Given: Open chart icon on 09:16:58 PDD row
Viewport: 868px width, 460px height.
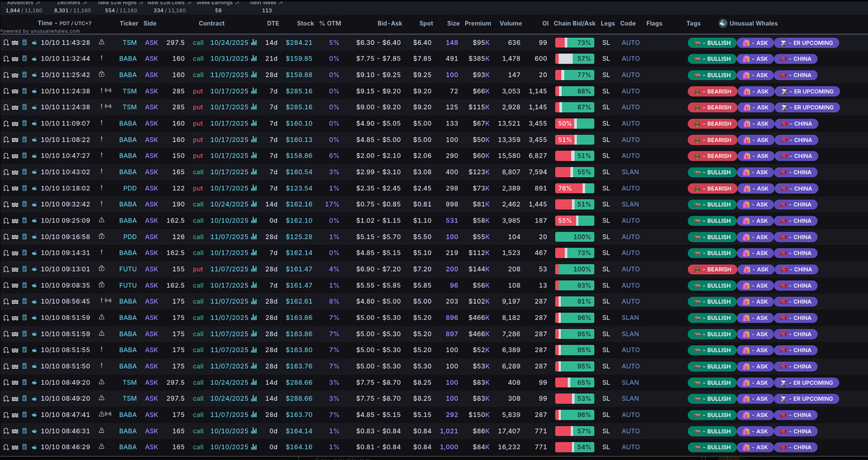Looking at the screenshot, I should coord(254,237).
